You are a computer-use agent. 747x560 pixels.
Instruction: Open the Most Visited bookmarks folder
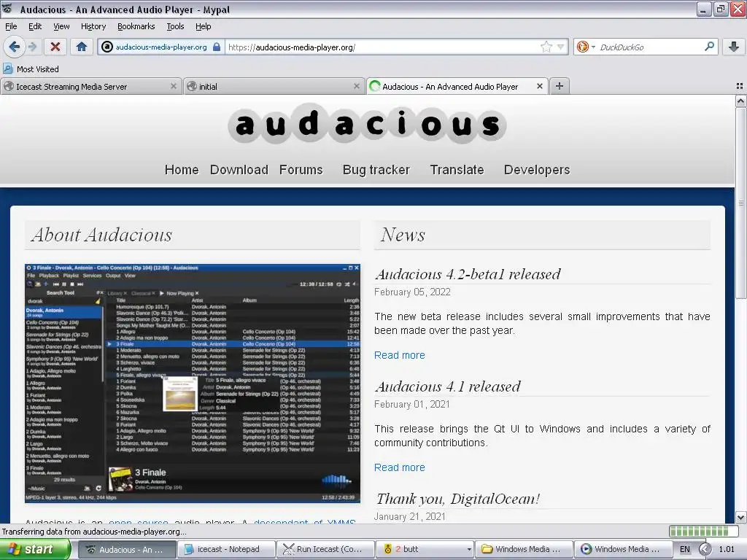tap(31, 69)
